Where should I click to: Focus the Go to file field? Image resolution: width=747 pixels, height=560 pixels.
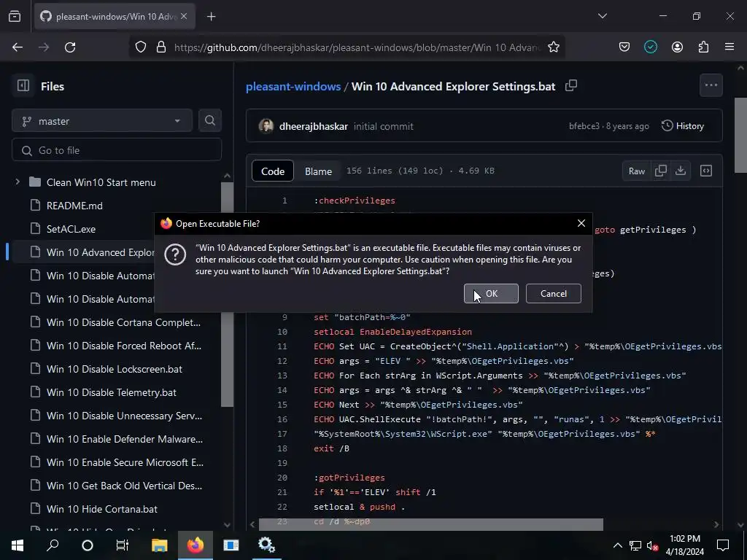[117, 150]
